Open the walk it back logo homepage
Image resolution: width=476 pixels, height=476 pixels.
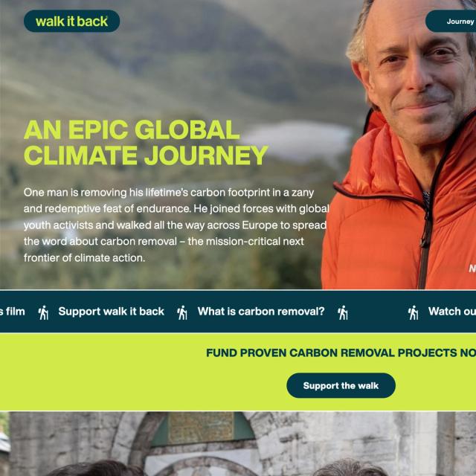click(71, 21)
